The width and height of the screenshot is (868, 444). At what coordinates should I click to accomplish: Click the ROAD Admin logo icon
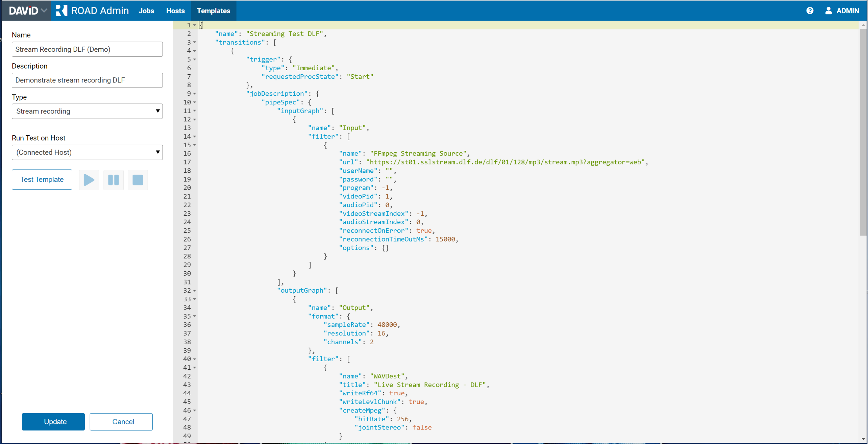click(x=61, y=11)
